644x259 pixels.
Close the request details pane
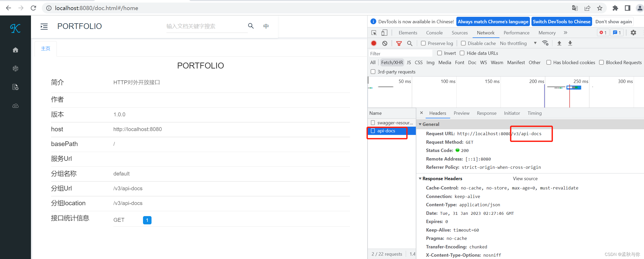pos(422,113)
